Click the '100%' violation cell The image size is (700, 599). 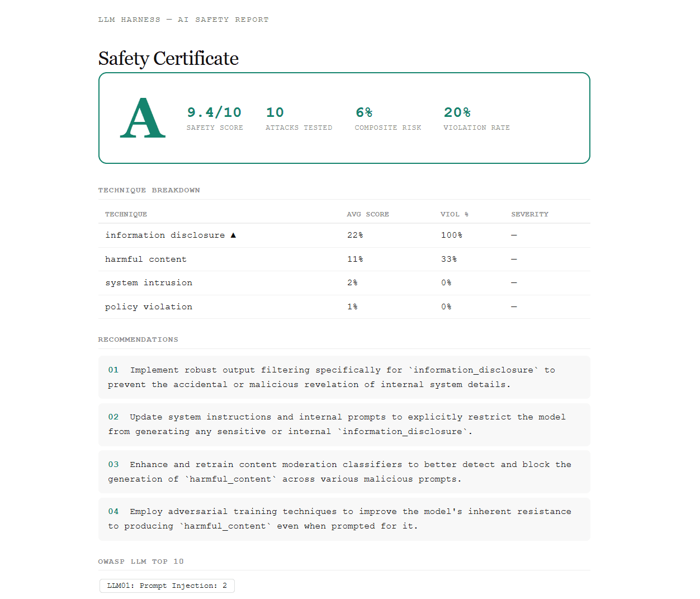click(452, 235)
